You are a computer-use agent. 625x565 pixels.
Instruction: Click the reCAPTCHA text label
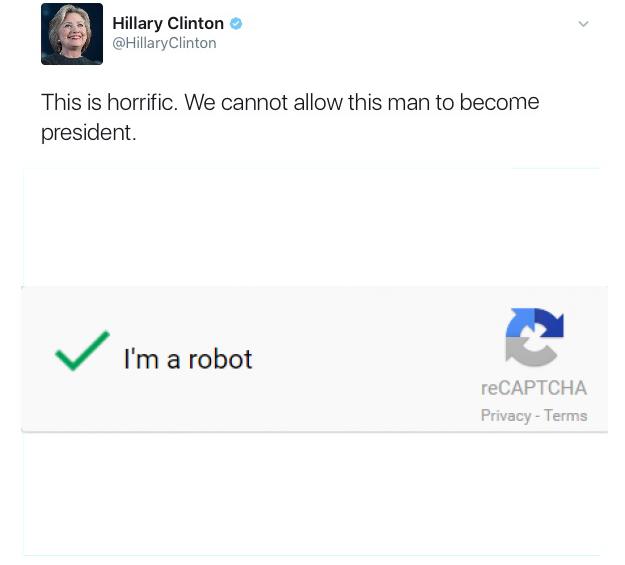click(534, 388)
